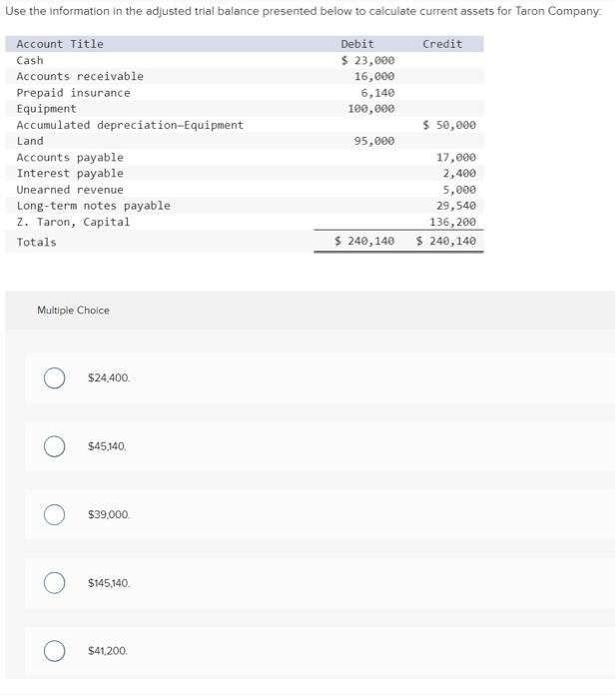Click the Accounts receivable row label
Viewport: 616px width, 699px height.
(x=80, y=76)
